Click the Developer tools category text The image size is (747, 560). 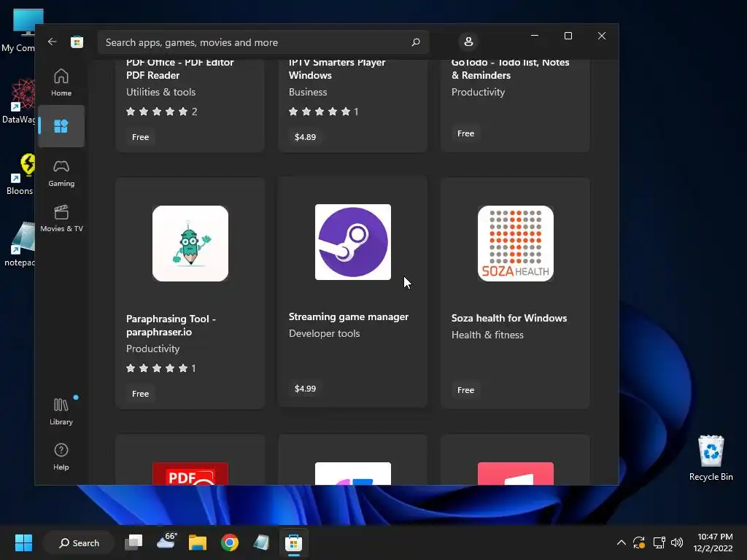[x=325, y=333]
